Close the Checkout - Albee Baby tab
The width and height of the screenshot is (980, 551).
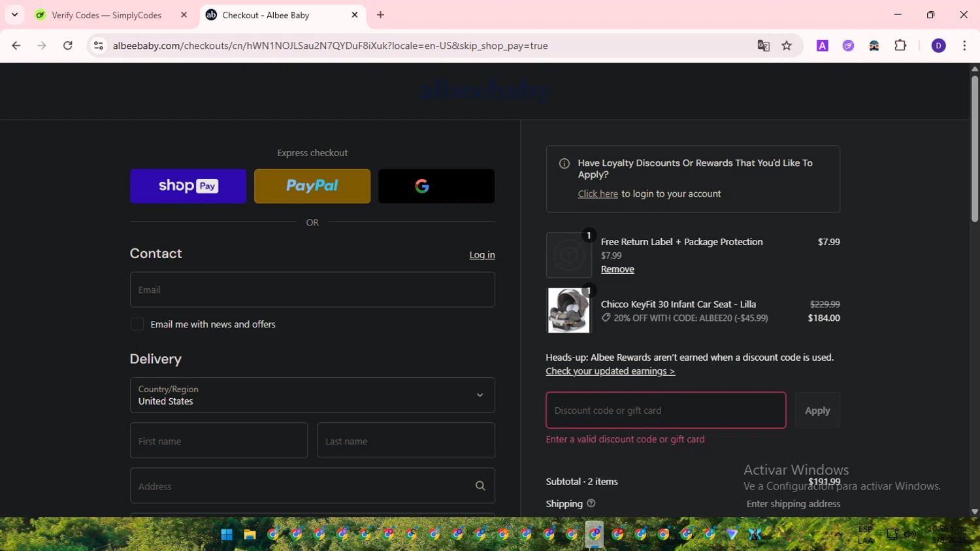[355, 15]
